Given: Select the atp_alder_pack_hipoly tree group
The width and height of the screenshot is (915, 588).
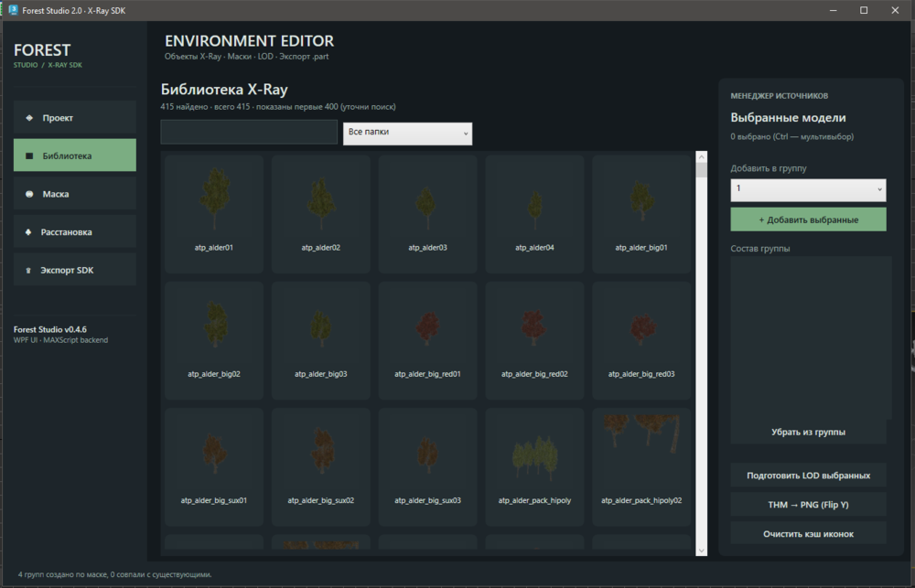Looking at the screenshot, I should (x=534, y=466).
